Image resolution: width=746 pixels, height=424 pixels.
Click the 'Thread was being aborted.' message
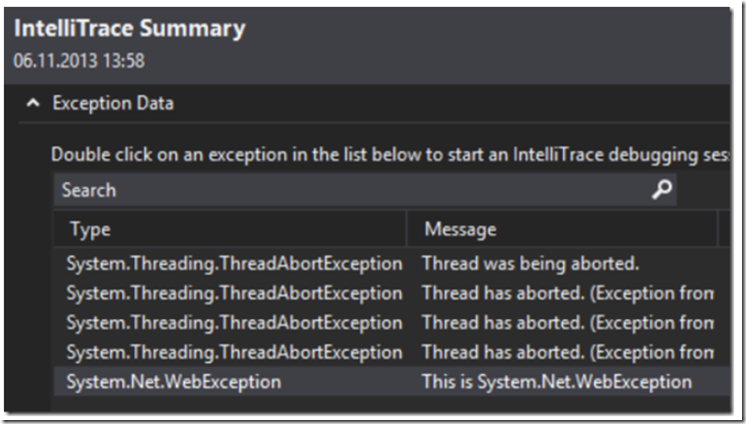click(530, 264)
